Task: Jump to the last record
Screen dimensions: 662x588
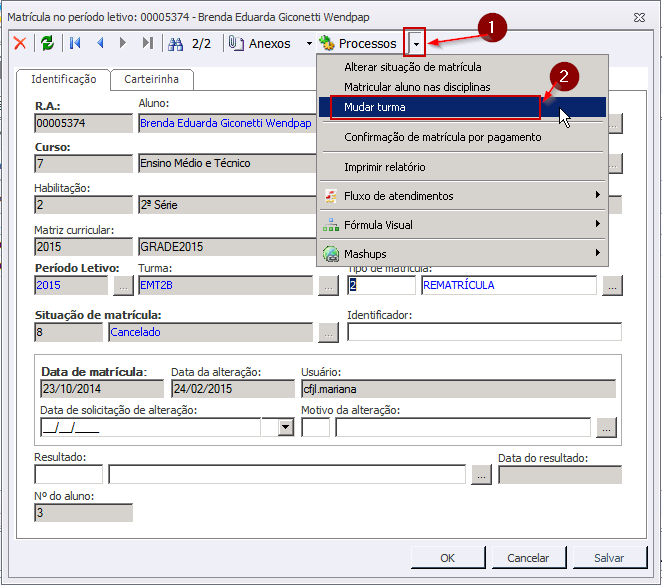Action: (x=148, y=43)
